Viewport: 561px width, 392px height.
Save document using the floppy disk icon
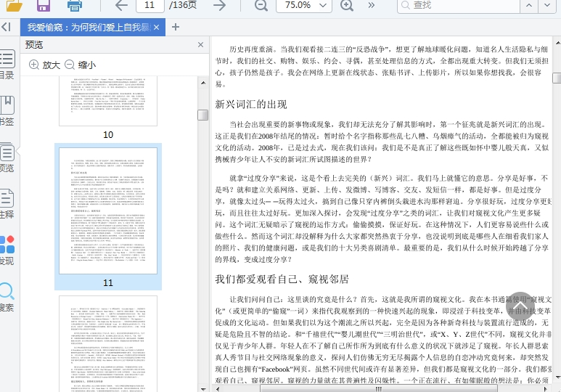[44, 5]
